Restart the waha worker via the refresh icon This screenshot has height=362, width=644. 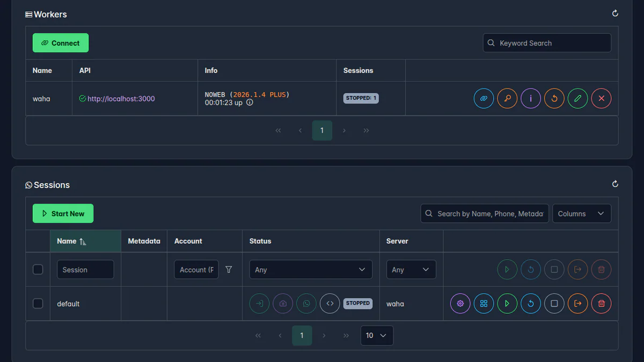tap(554, 98)
